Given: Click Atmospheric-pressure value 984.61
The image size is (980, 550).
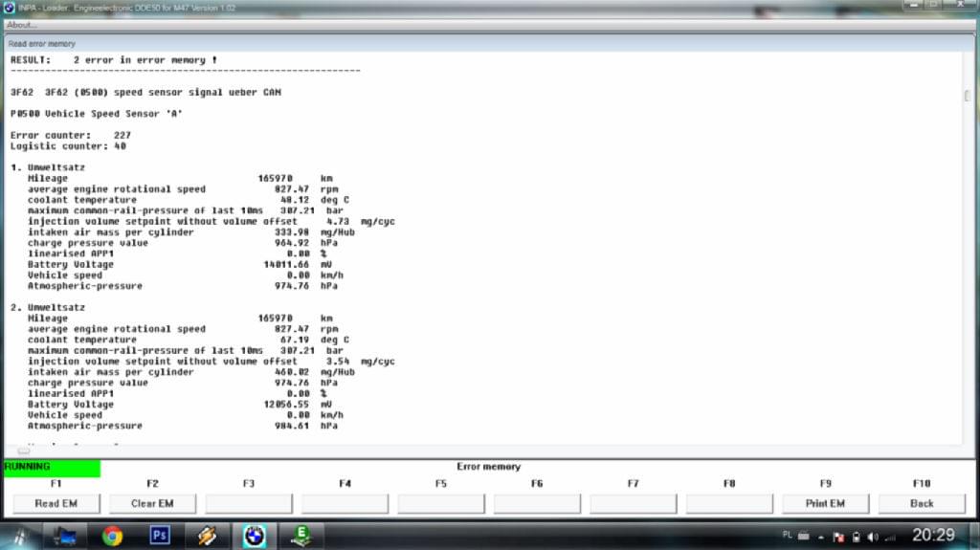Looking at the screenshot, I should coord(292,426).
